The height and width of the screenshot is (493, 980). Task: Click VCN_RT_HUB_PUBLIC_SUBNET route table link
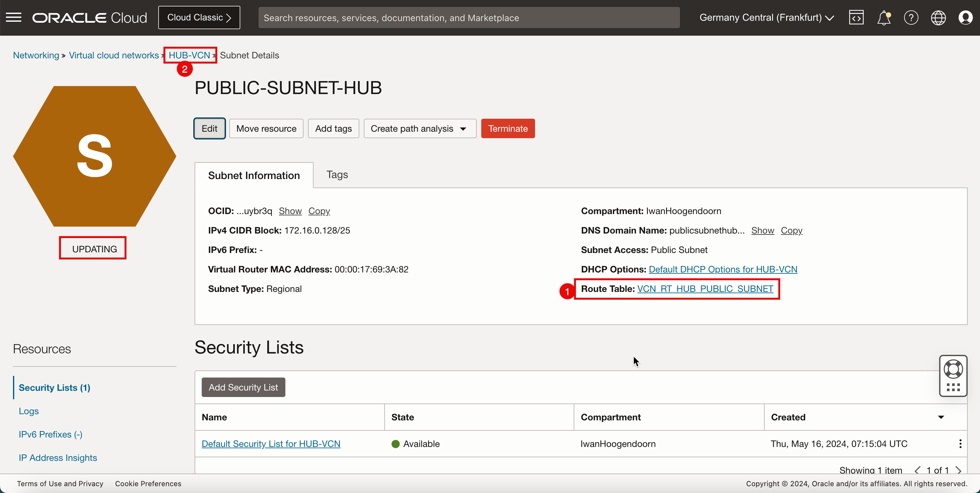705,289
